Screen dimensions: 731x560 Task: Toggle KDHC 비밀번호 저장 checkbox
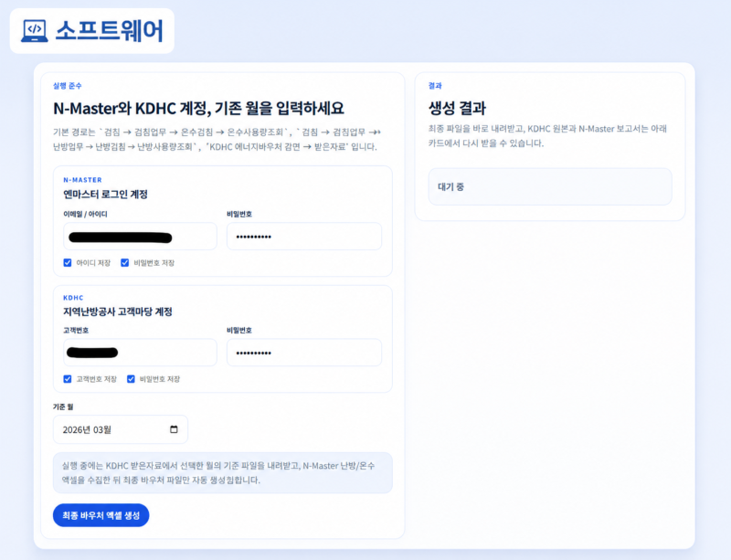click(x=131, y=378)
